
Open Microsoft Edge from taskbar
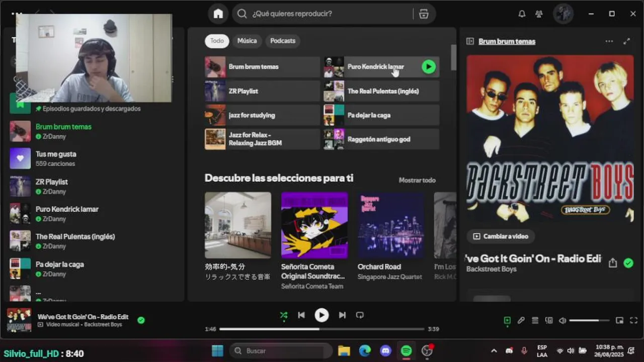[x=365, y=350]
